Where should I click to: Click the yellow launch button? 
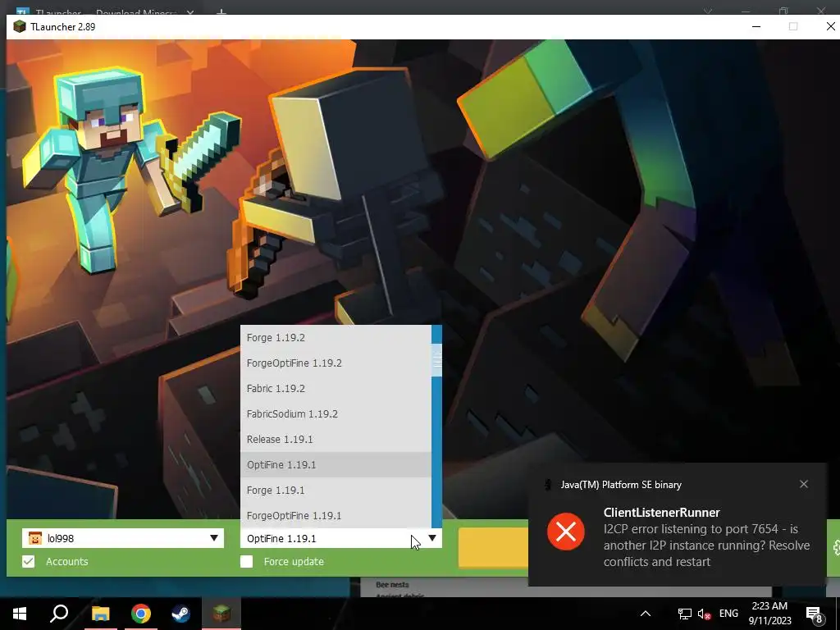tap(493, 547)
